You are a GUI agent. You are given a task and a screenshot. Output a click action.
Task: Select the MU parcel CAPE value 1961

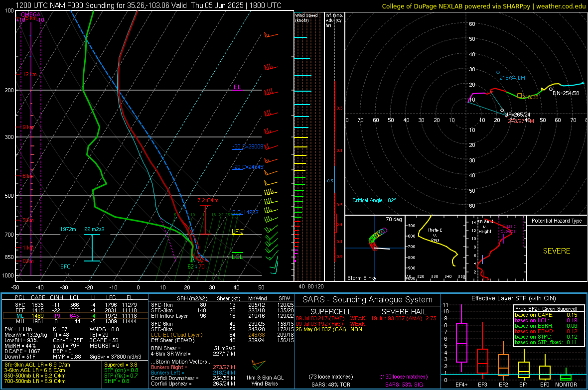tap(37, 321)
